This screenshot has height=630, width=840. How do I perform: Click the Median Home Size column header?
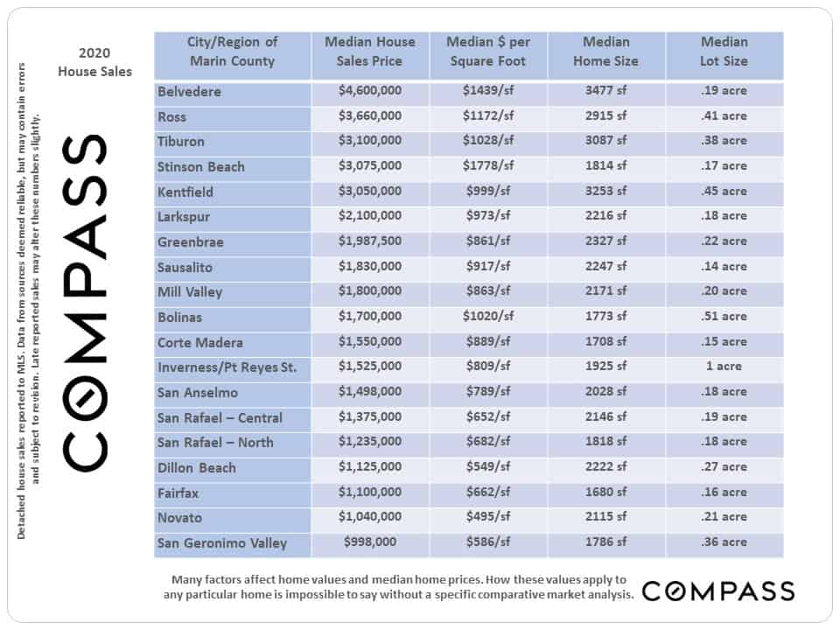pos(605,52)
